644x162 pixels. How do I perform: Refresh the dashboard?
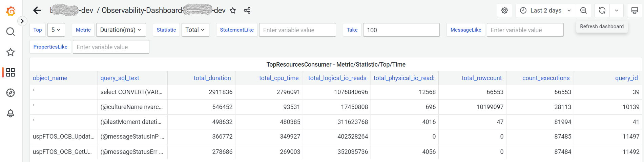tap(602, 11)
